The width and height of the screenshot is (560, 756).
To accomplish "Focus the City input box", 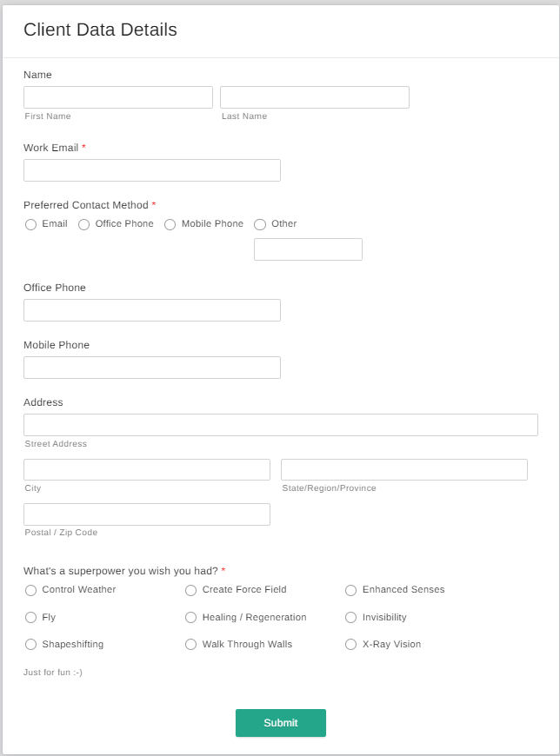I will [147, 469].
